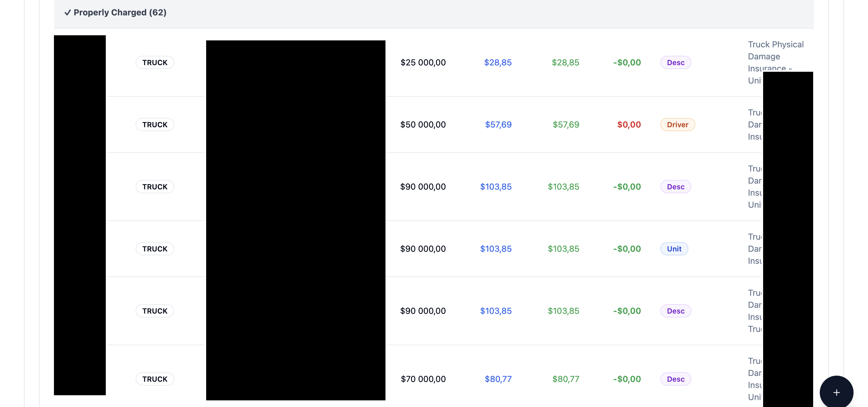
Task: Click the floating plus button
Action: [836, 392]
